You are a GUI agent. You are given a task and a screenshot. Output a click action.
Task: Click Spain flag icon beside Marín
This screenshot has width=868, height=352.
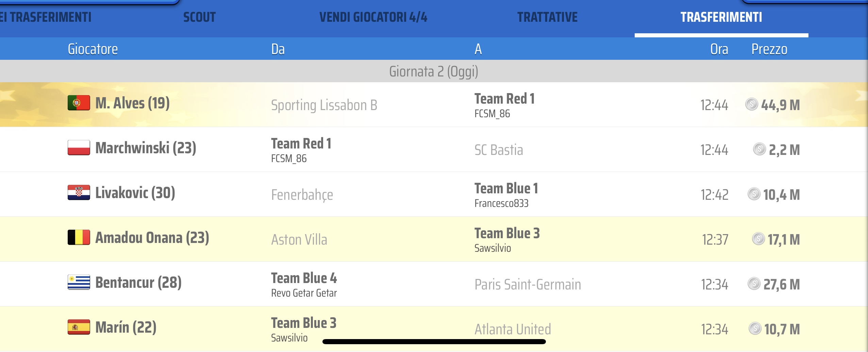pyautogui.click(x=79, y=327)
